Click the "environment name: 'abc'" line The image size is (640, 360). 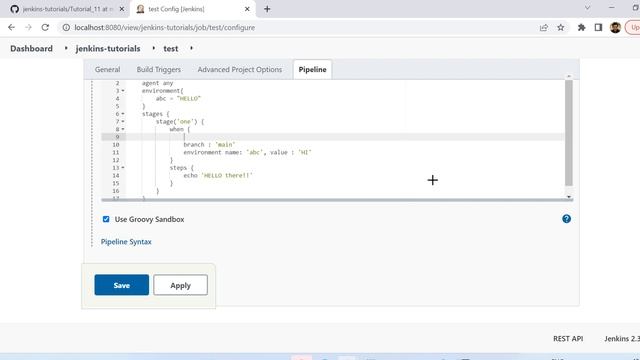[x=247, y=152]
